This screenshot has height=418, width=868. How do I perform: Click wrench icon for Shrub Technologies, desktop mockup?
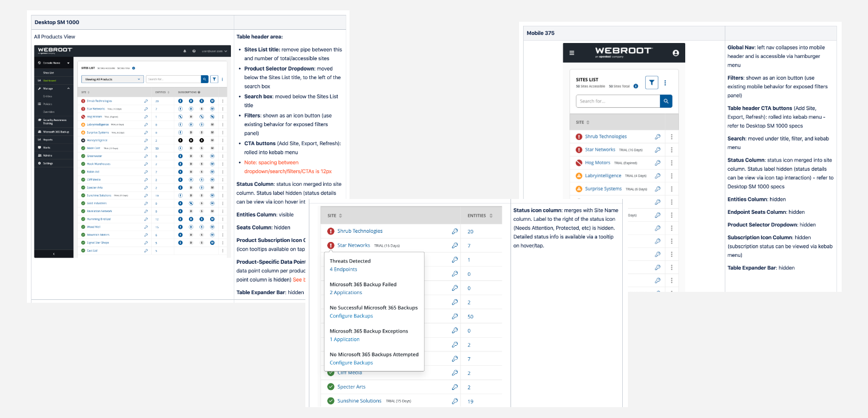(x=146, y=100)
